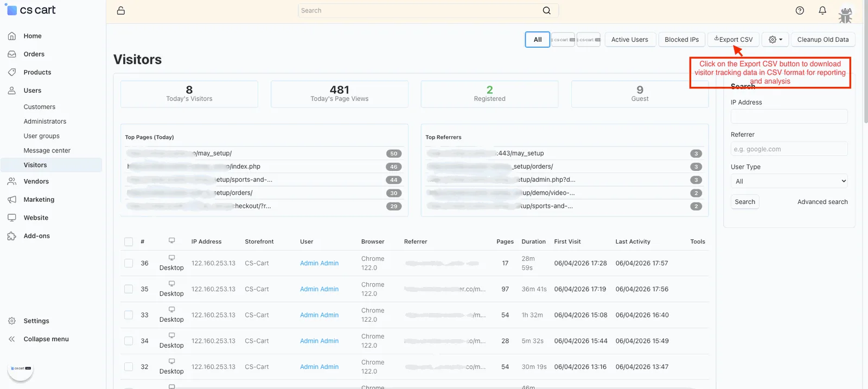Click the Add-ons puzzle icon

click(x=12, y=236)
